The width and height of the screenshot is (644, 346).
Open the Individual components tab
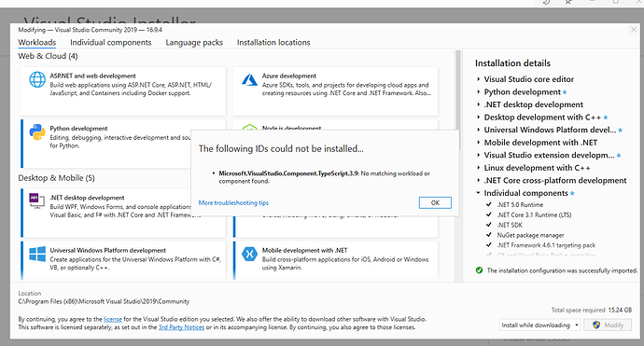pyautogui.click(x=110, y=42)
